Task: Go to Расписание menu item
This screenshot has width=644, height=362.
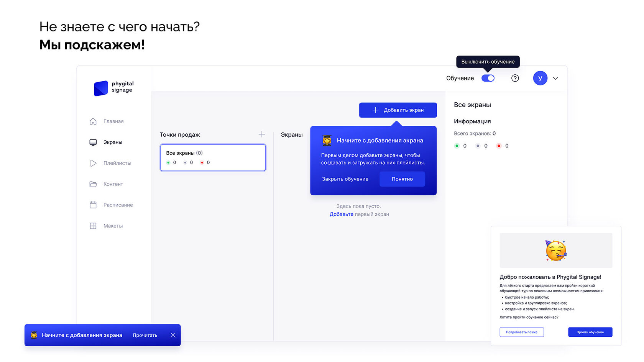Action: tap(118, 205)
